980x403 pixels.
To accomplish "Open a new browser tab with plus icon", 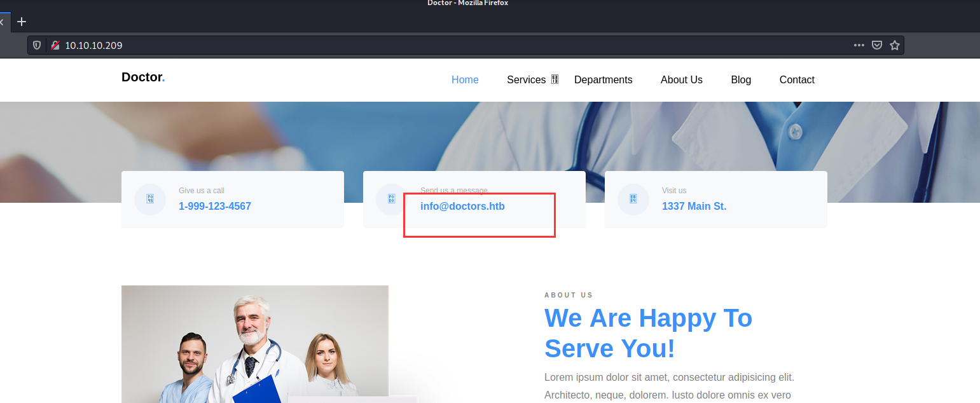I will 22,22.
